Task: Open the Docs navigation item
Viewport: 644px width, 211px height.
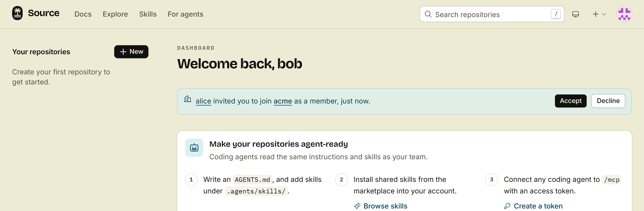Action: [83, 14]
